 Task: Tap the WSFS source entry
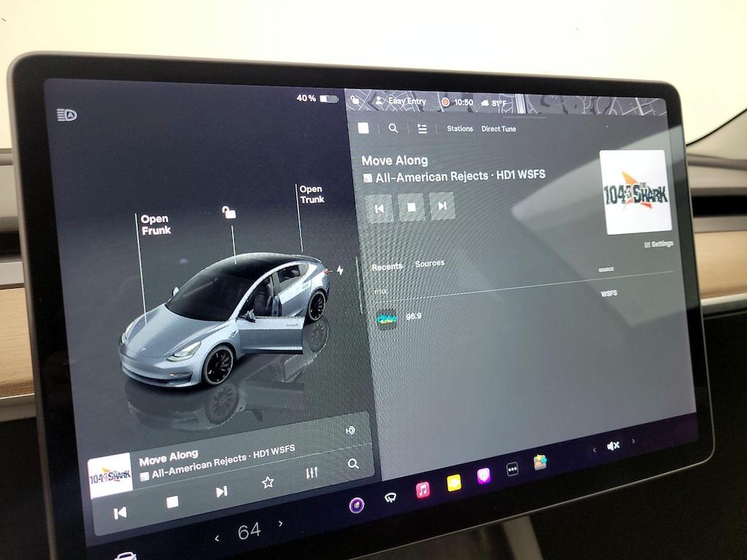[609, 293]
